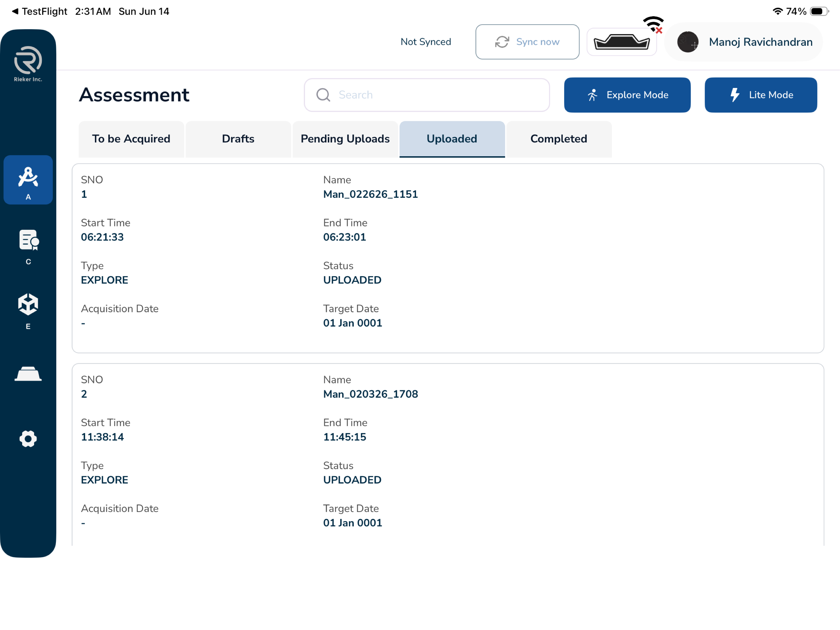Screen dimensions: 840x630
Task: Click SNO value 1
Action: point(84,194)
